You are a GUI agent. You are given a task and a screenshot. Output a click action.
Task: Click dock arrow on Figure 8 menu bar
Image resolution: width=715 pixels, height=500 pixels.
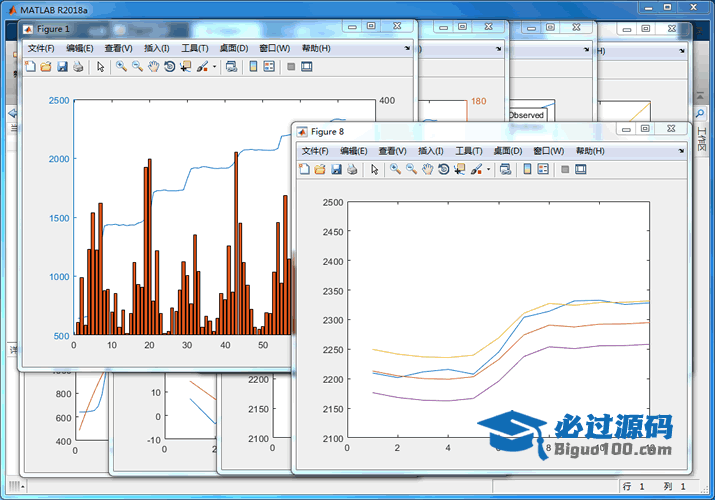[x=681, y=151]
